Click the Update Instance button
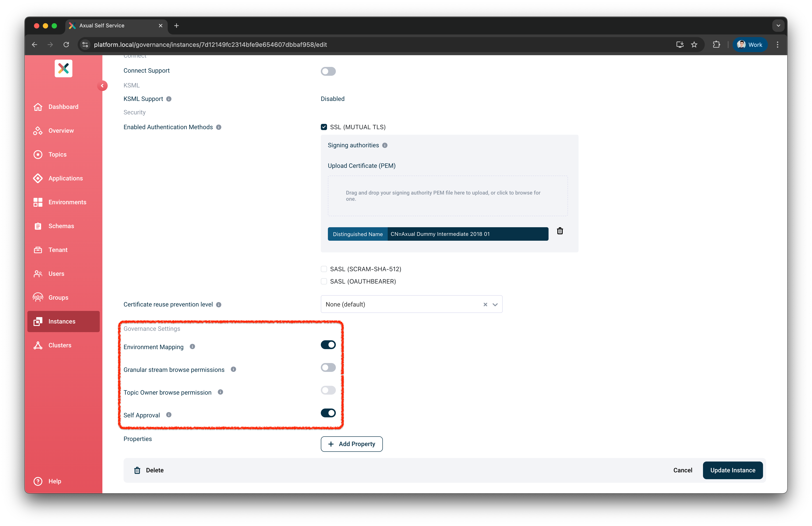This screenshot has width=812, height=526. (733, 470)
